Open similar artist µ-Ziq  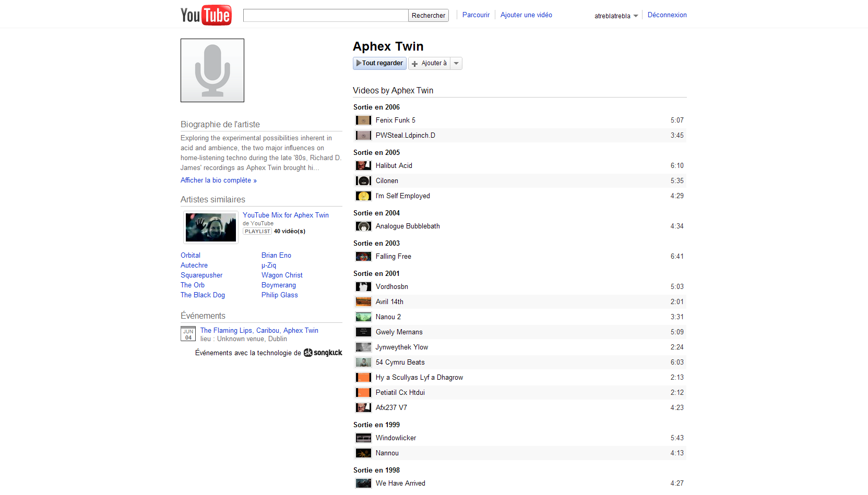[x=269, y=265]
